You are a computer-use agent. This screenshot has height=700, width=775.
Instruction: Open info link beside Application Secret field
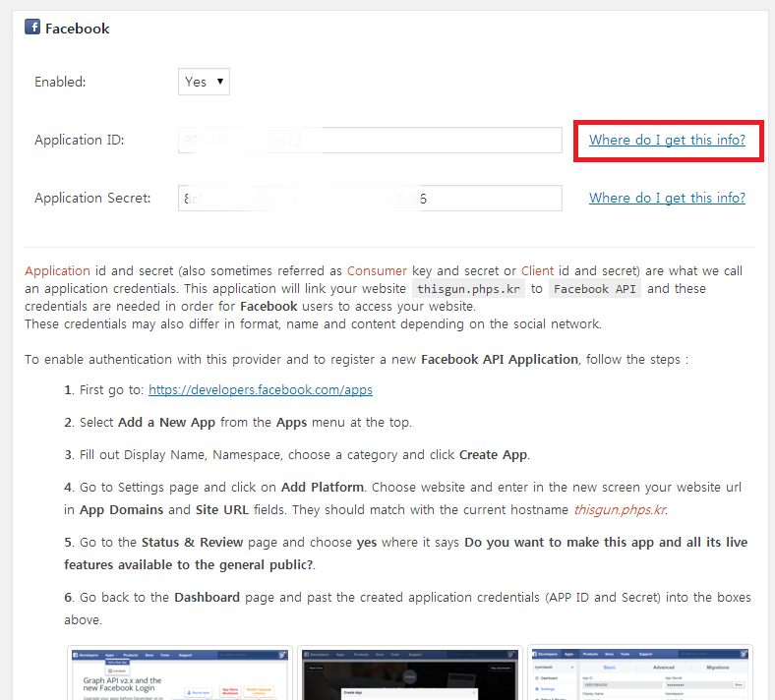point(667,198)
